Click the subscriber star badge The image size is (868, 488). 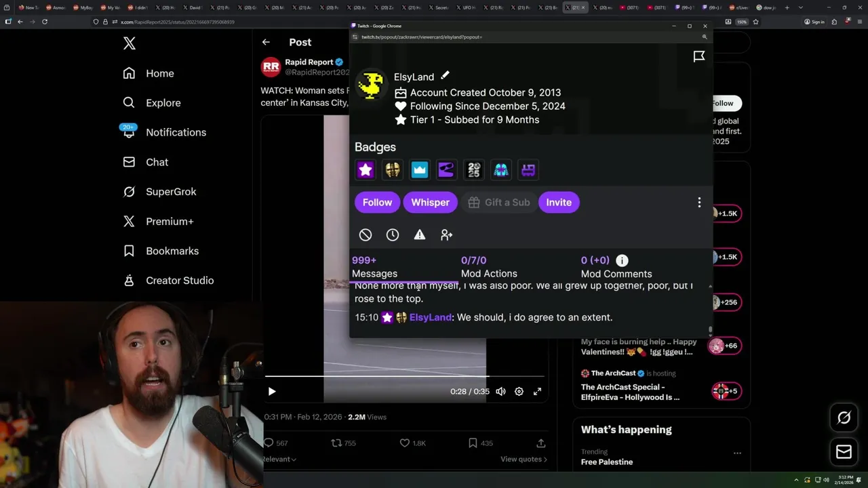coord(366,169)
